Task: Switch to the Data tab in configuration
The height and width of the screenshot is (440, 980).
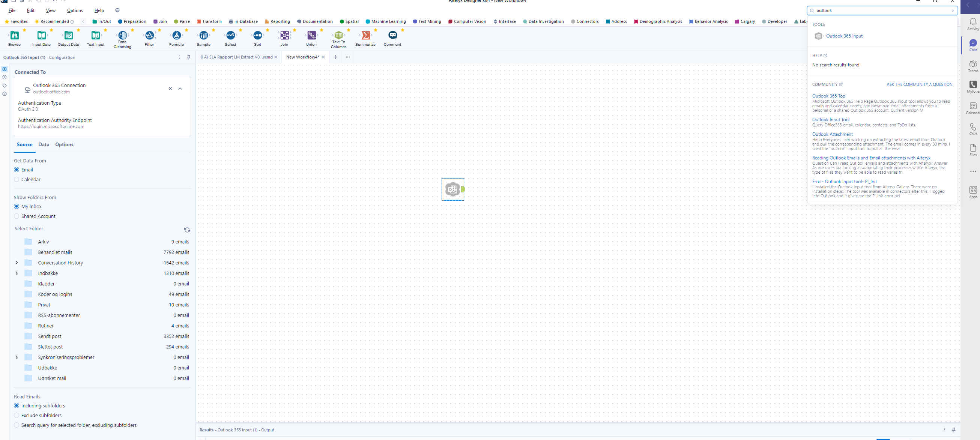Action: (44, 144)
